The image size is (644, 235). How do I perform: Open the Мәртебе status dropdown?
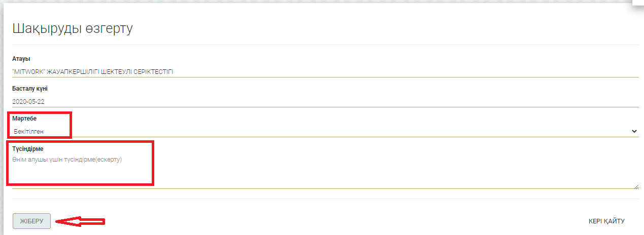click(325, 131)
